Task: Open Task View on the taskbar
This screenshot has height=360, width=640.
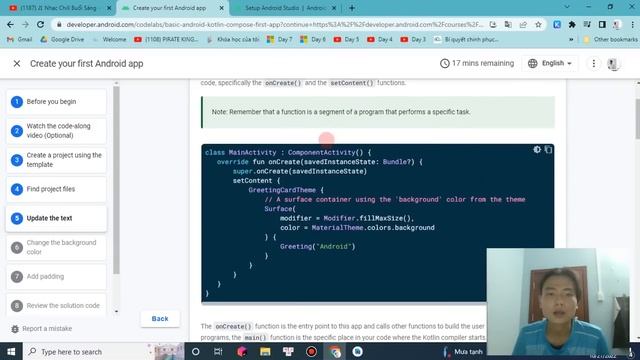Action: (x=218, y=351)
